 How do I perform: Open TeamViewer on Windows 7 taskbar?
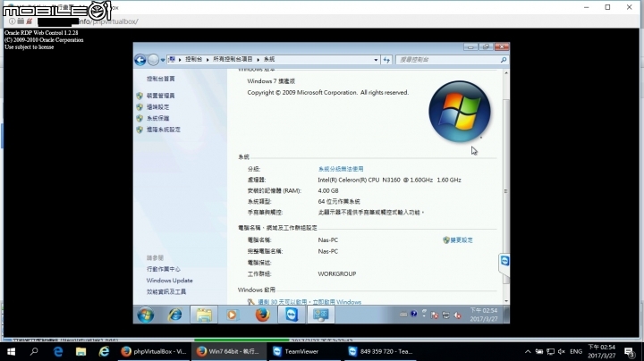(292, 315)
